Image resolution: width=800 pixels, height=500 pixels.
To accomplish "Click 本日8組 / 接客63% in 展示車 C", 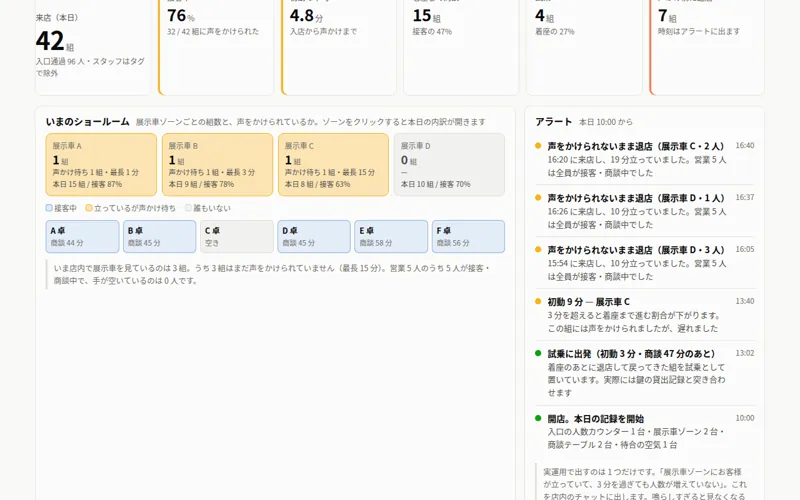I will click(x=317, y=184).
